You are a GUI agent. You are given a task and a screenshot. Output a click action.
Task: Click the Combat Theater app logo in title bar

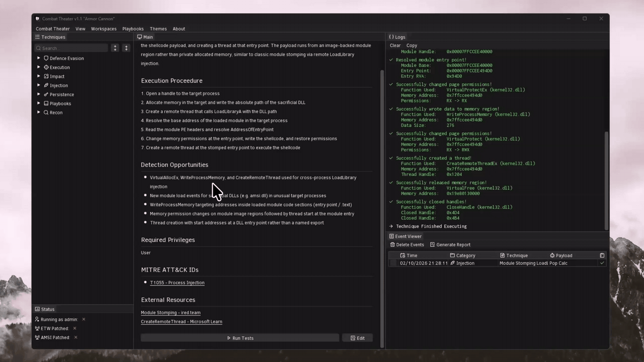coord(37,19)
